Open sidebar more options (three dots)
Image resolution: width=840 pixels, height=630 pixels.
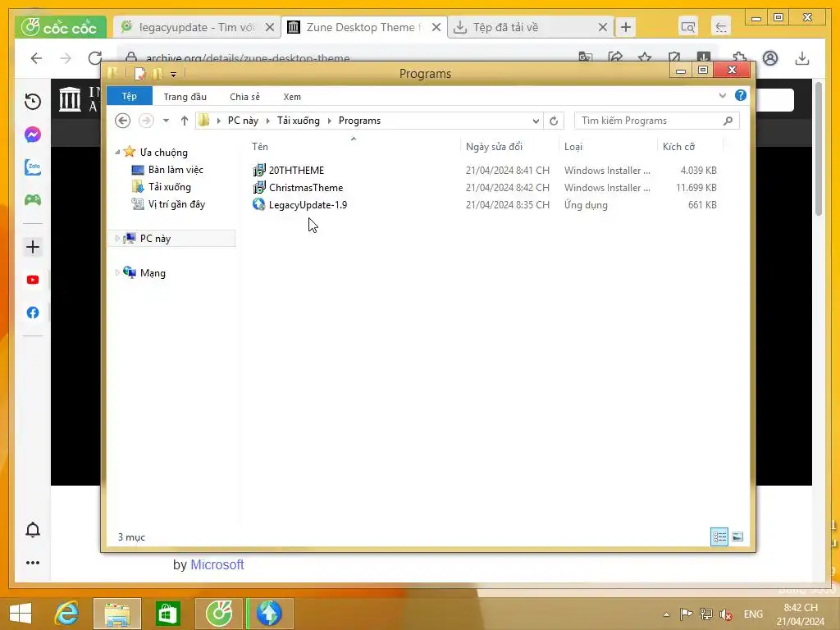tap(33, 563)
